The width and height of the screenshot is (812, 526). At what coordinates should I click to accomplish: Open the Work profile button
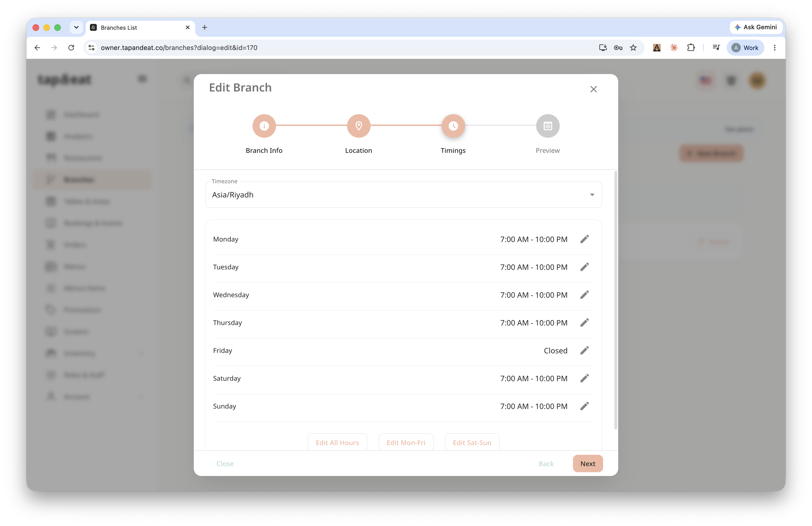[x=745, y=47]
